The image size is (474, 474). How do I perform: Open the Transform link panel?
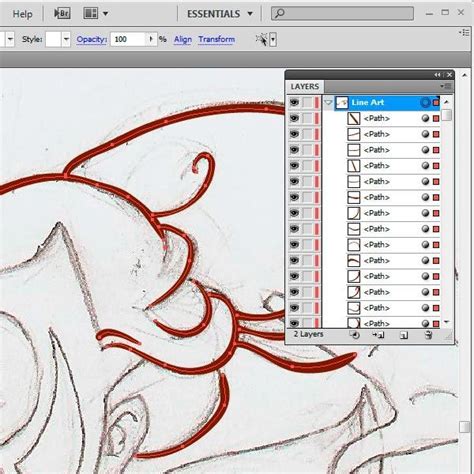point(216,39)
